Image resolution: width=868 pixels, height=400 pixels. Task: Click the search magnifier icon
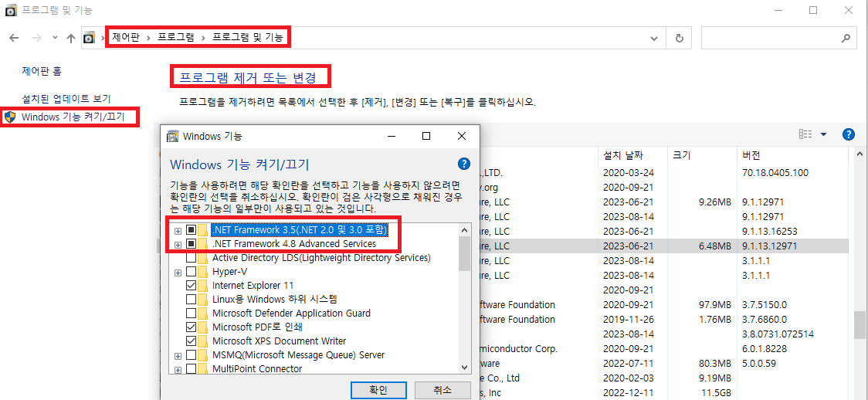[x=846, y=38]
